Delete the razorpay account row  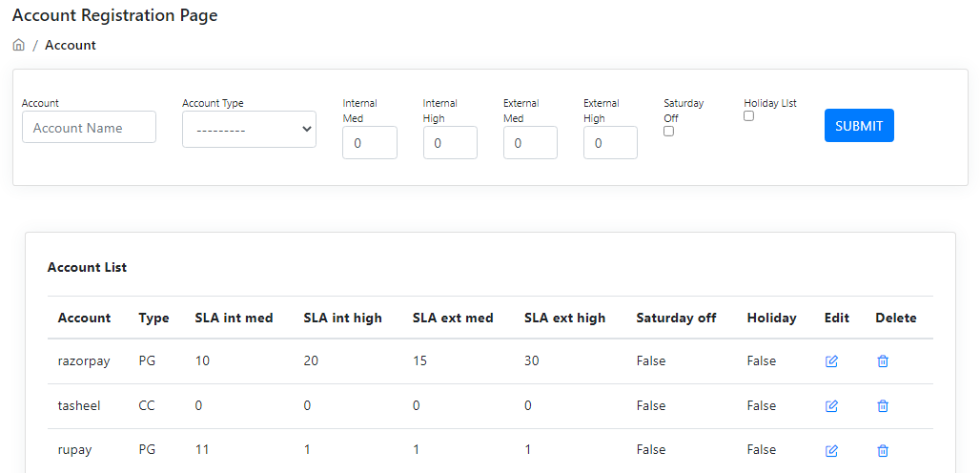883,361
